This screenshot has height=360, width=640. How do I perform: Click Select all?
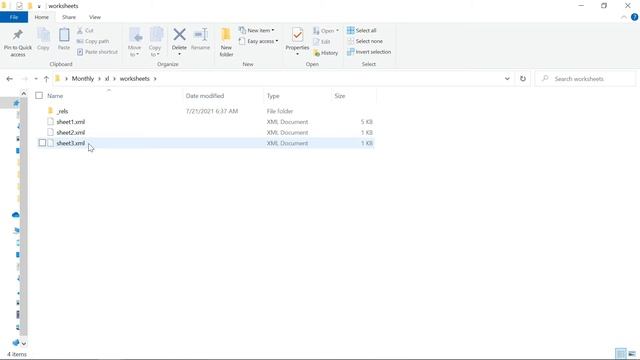click(x=362, y=31)
